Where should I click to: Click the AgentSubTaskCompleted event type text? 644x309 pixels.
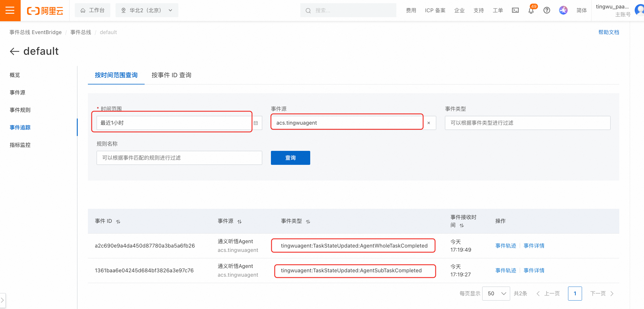pos(351,271)
